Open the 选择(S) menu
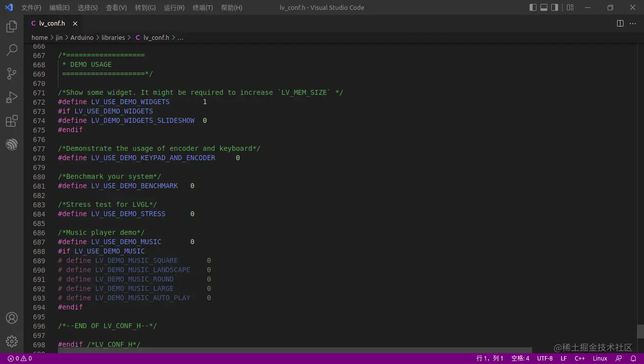Viewport: 644px width, 364px height. click(88, 8)
